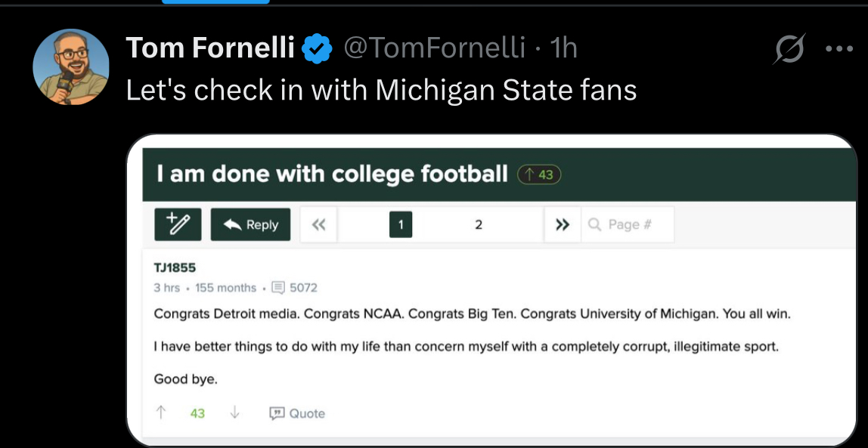Downvote the post by TJ1855
This screenshot has height=448, width=868.
coord(234,412)
